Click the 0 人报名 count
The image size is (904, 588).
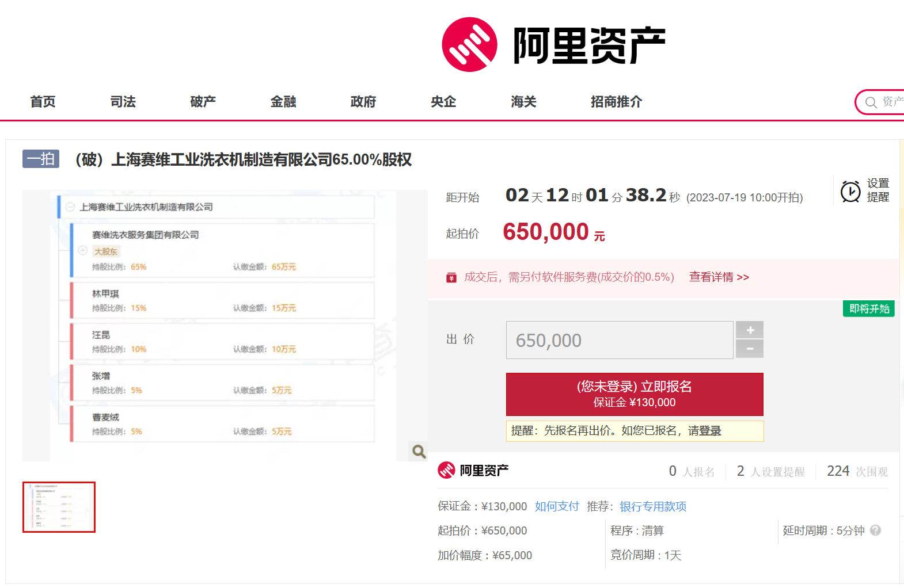[x=692, y=471]
